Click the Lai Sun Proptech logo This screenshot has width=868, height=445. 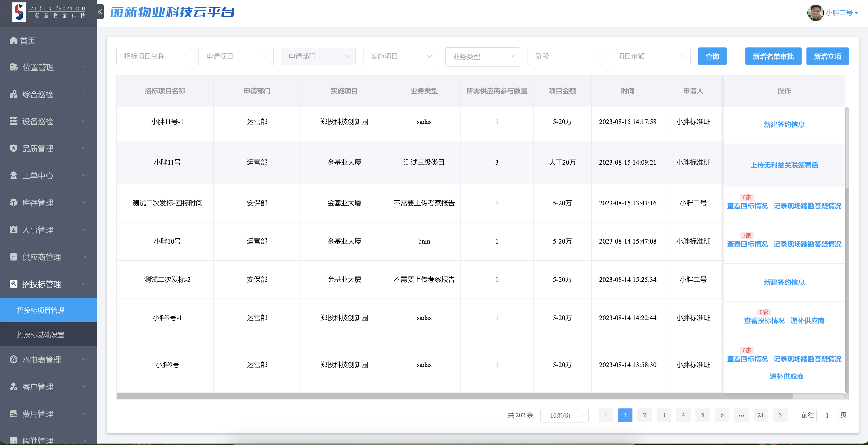pos(48,12)
